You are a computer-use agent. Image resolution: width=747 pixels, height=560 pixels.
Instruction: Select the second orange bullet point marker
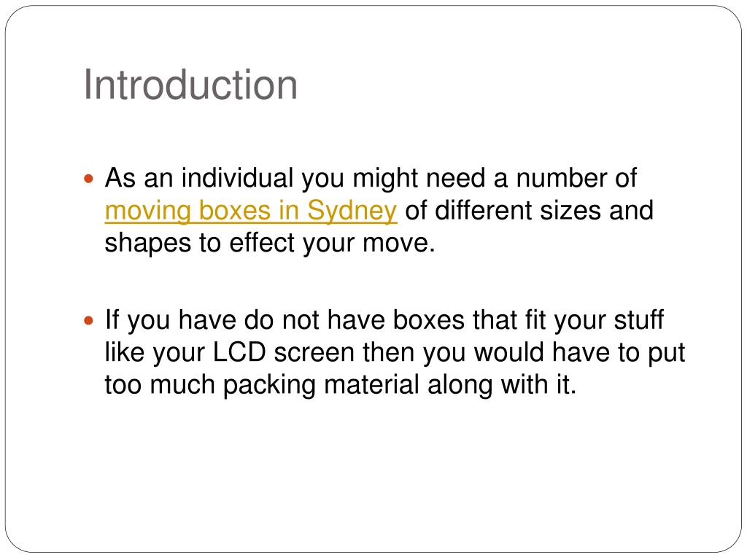pyautogui.click(x=88, y=321)
